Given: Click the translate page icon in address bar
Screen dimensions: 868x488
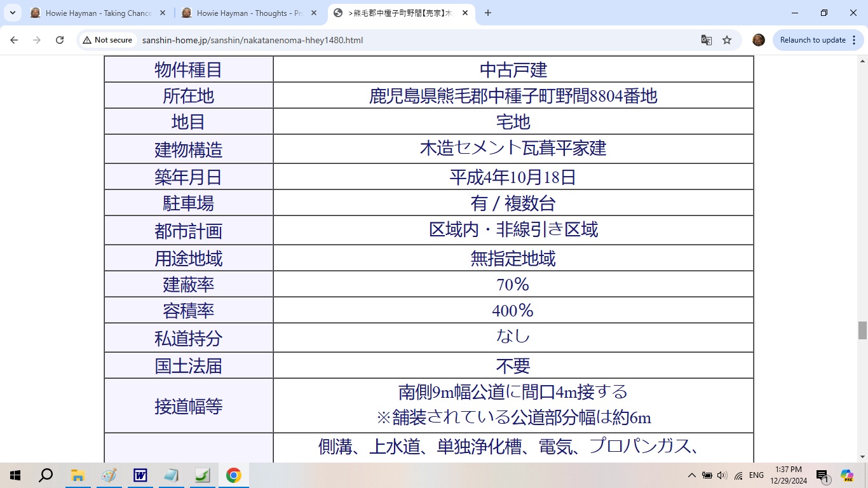Looking at the screenshot, I should click(706, 40).
